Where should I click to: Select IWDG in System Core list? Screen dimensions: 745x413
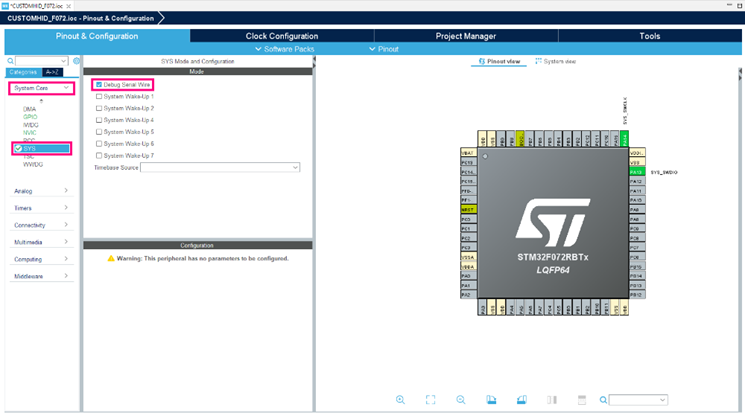[30, 125]
